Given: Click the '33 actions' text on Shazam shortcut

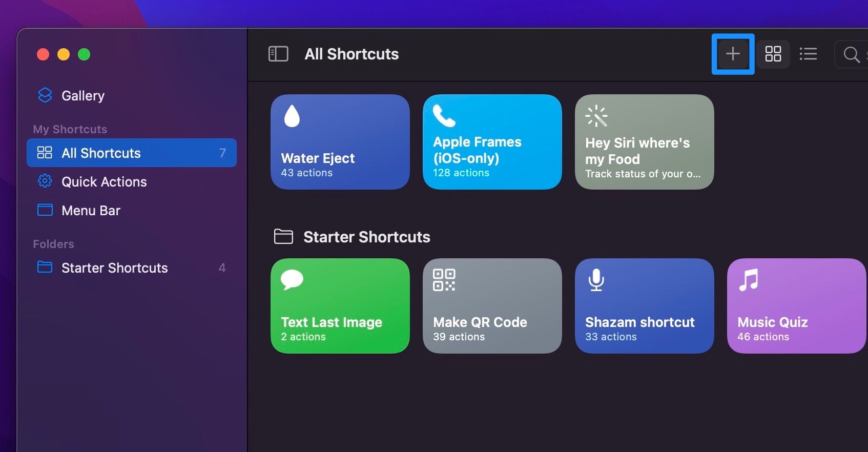Looking at the screenshot, I should [611, 337].
